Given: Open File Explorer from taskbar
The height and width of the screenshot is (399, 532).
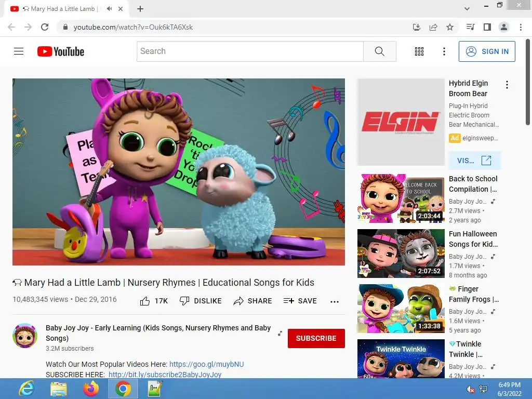Looking at the screenshot, I should [59, 389].
